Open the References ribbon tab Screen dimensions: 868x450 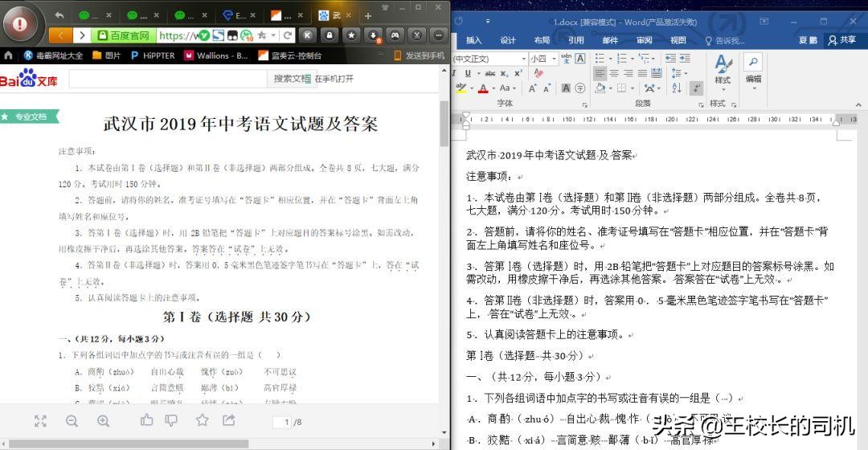click(x=576, y=40)
